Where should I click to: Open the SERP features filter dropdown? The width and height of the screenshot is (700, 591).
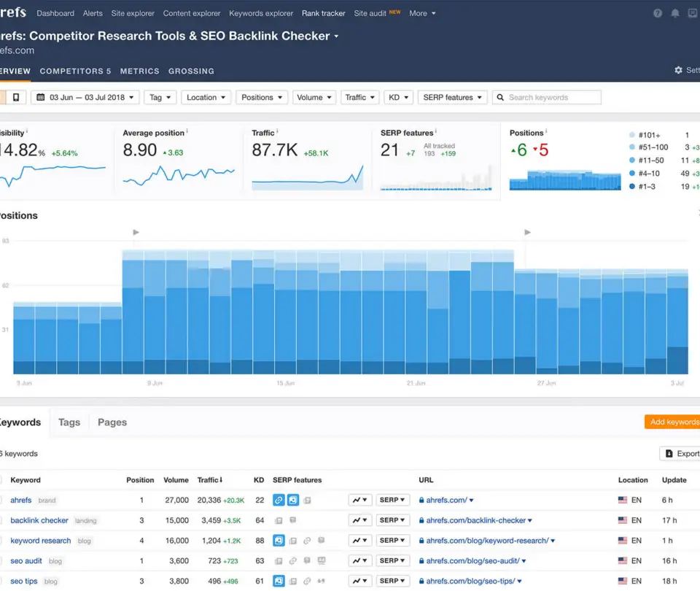point(452,97)
